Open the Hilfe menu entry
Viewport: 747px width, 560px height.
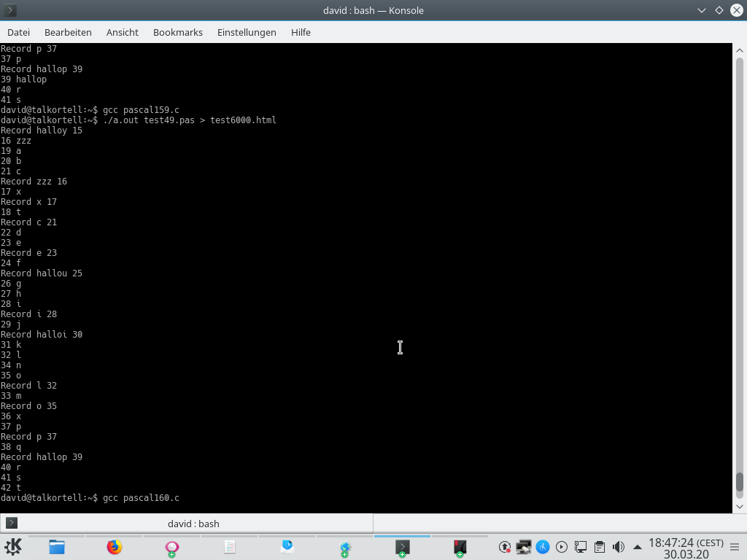[301, 32]
